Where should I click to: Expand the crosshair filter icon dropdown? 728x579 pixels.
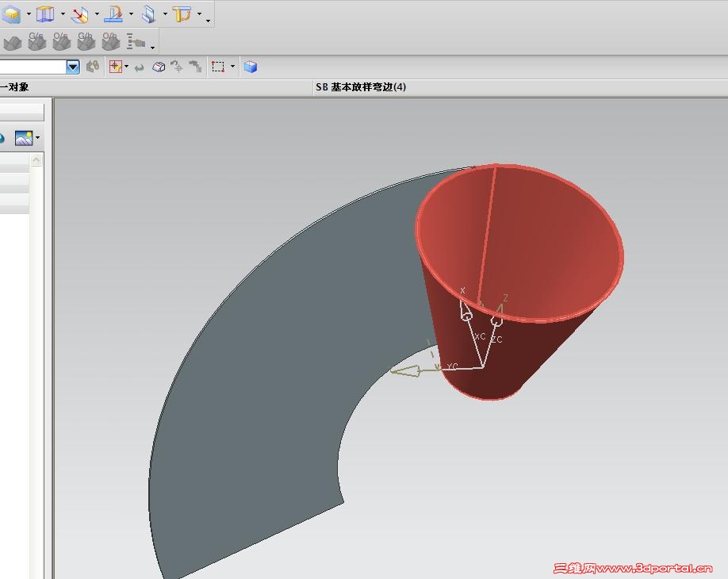click(x=127, y=67)
